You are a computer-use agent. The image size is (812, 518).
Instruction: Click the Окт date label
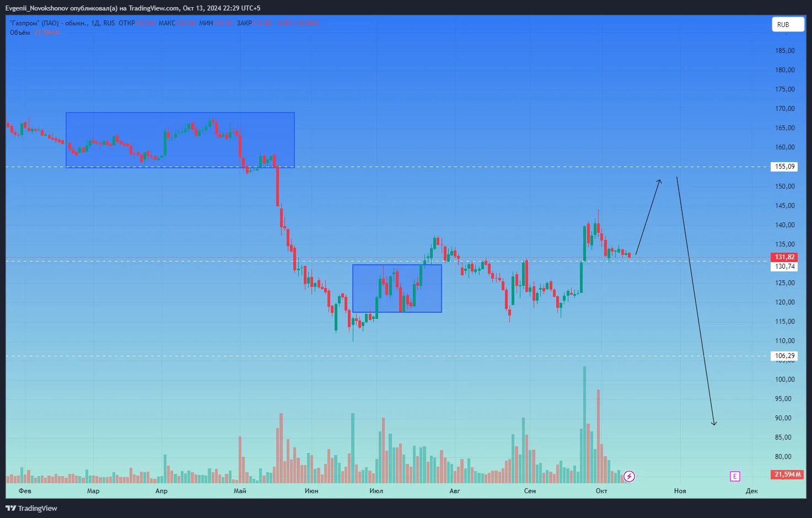tap(601, 491)
